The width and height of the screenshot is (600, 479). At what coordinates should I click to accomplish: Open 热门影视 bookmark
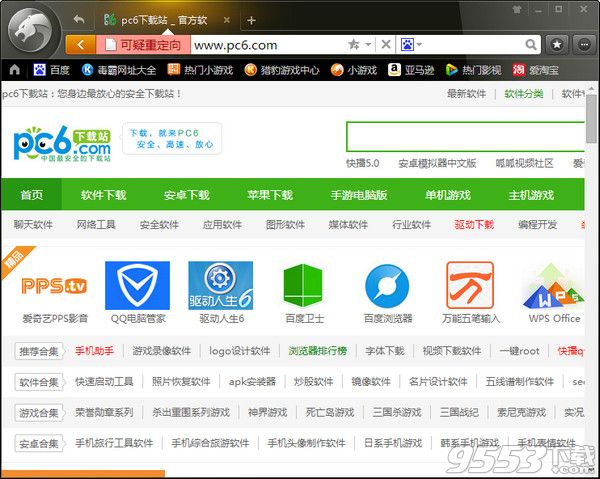coord(474,70)
